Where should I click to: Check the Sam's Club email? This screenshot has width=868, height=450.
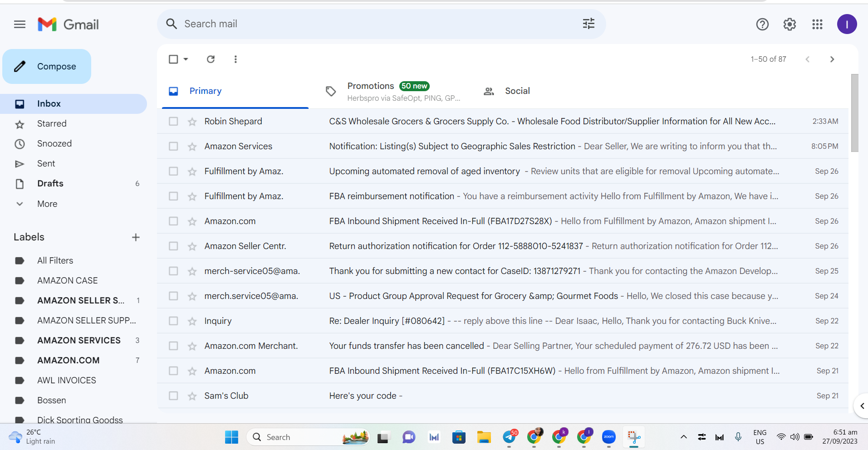173,396
